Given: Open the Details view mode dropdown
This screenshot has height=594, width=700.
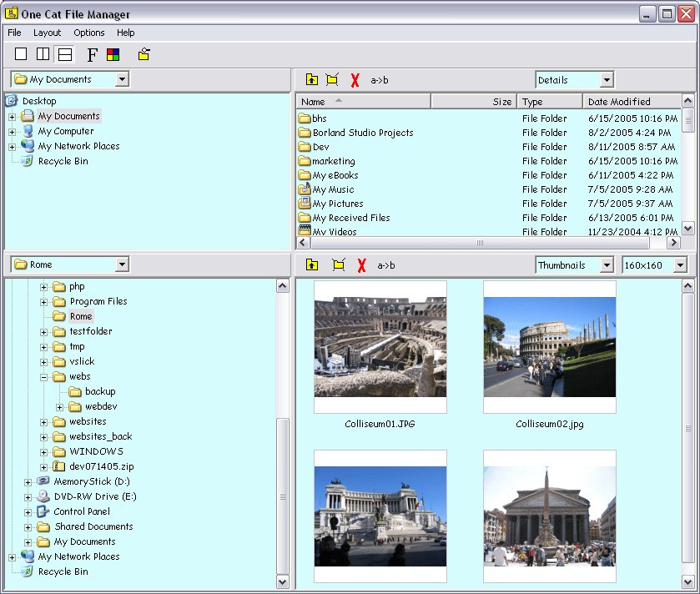Looking at the screenshot, I should (607, 80).
